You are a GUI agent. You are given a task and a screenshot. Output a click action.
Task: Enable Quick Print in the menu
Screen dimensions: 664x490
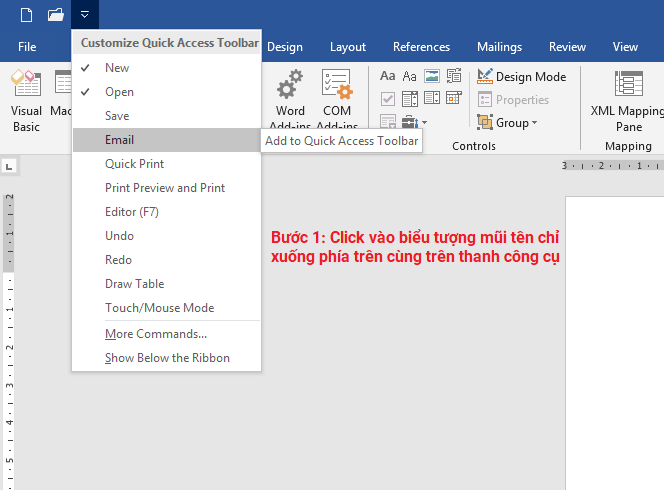(x=166, y=164)
